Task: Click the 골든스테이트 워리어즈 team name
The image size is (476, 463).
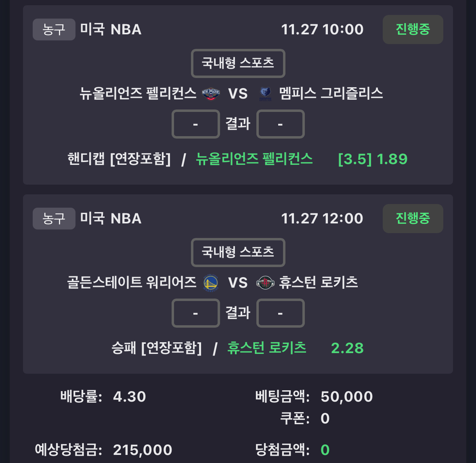Action: click(x=132, y=283)
